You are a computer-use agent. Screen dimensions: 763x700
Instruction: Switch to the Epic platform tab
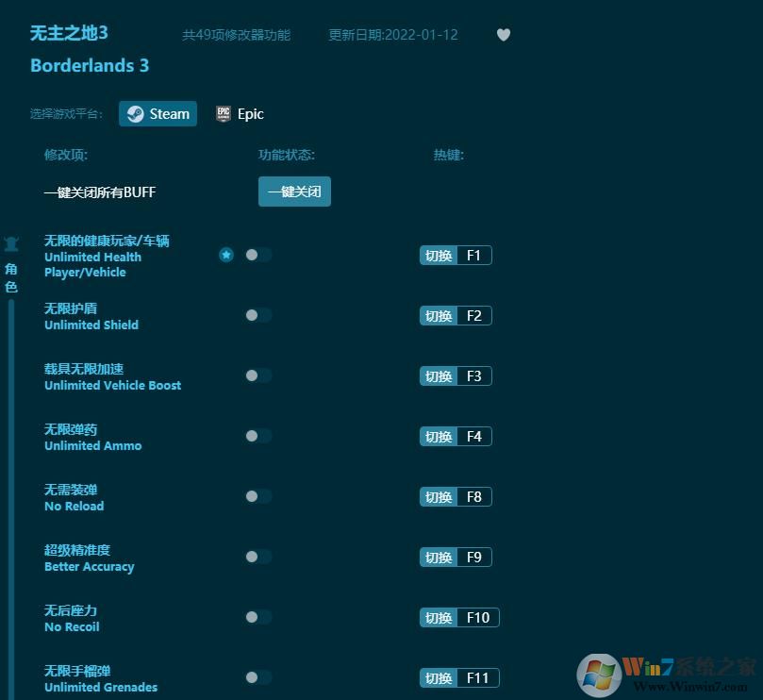240,113
